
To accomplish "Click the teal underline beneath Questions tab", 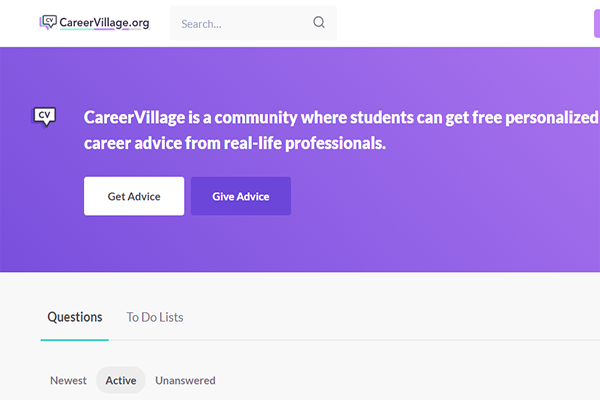I will (x=75, y=340).
